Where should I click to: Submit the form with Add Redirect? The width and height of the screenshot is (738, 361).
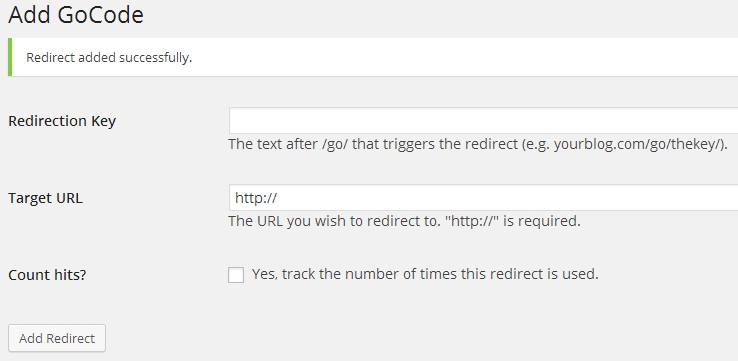click(57, 338)
